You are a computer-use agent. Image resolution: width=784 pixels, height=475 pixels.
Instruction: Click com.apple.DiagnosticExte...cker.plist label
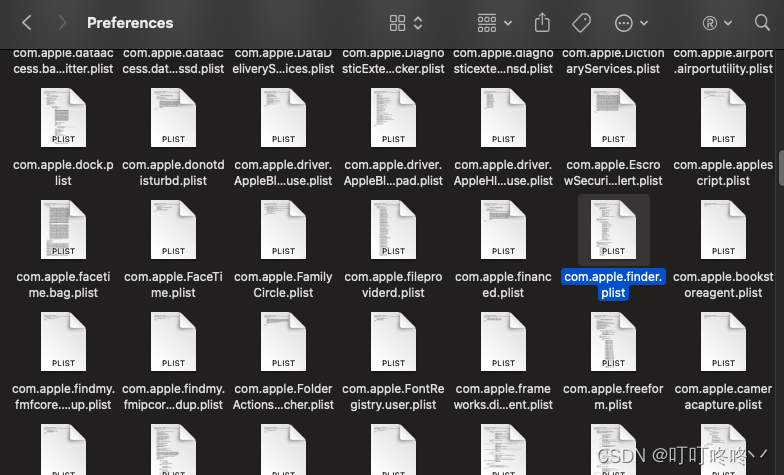[393, 62]
